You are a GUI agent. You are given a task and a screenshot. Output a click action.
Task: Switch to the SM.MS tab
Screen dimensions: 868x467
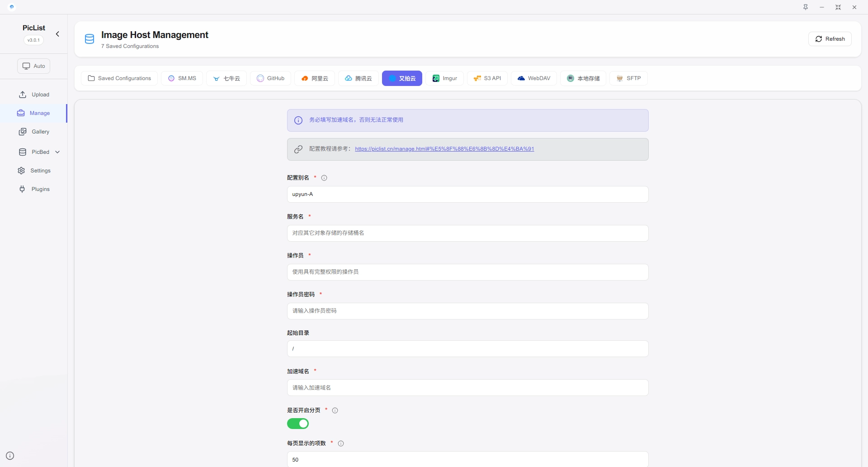tap(182, 78)
